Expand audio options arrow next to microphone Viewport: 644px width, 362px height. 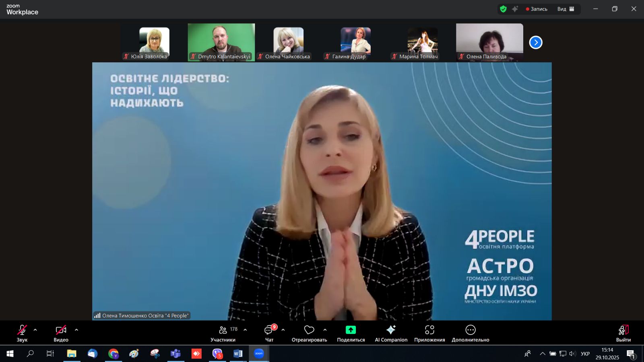(35, 330)
